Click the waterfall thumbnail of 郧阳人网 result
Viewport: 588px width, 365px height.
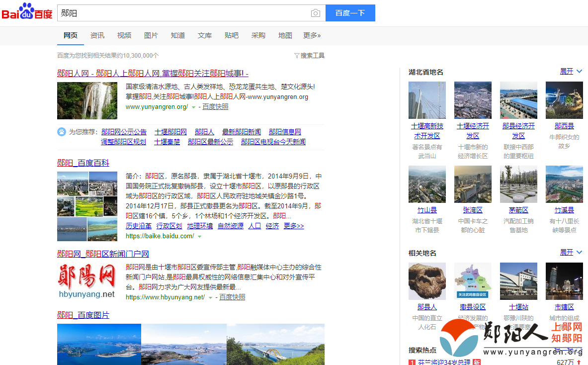[87, 100]
